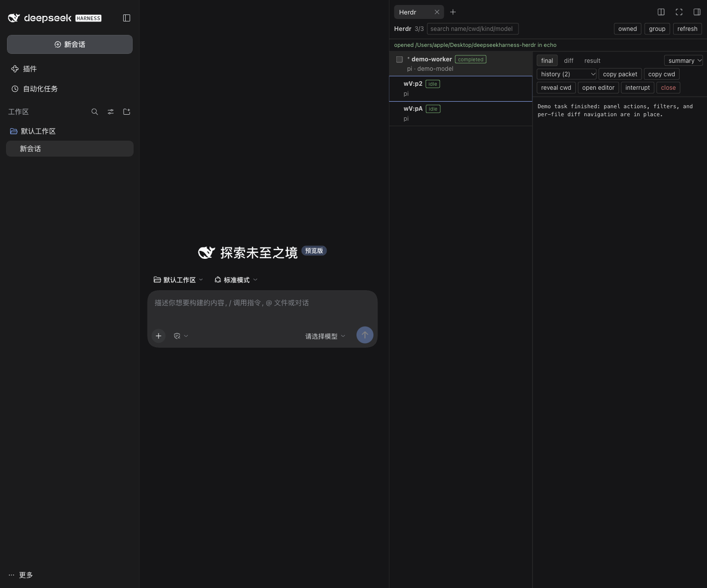The image size is (707, 588).
Task: Tick the demo-worker checkbox
Action: coord(399,59)
